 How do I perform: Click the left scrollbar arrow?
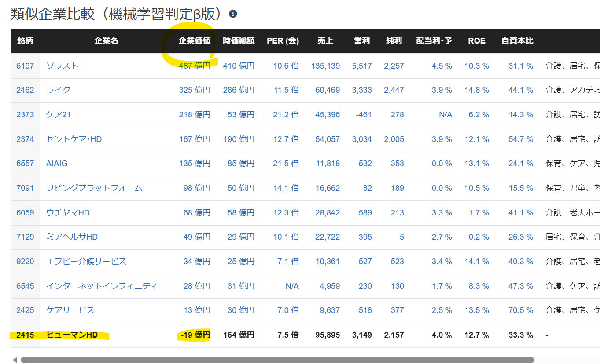point(15,360)
